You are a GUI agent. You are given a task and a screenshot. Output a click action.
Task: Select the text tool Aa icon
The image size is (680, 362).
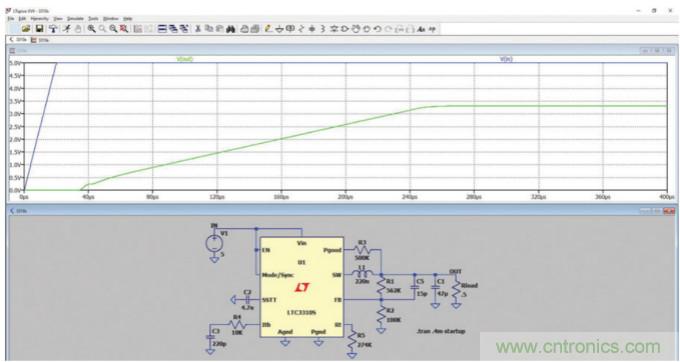tap(421, 29)
